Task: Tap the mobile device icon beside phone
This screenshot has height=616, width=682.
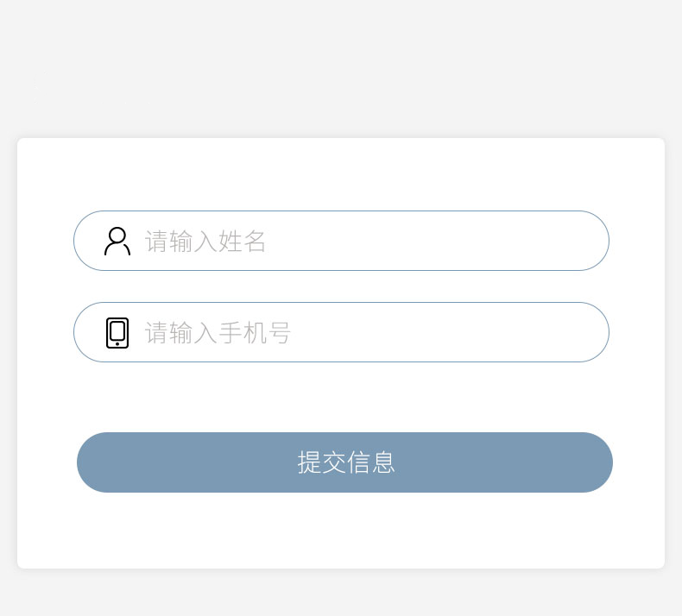Action: coord(117,333)
